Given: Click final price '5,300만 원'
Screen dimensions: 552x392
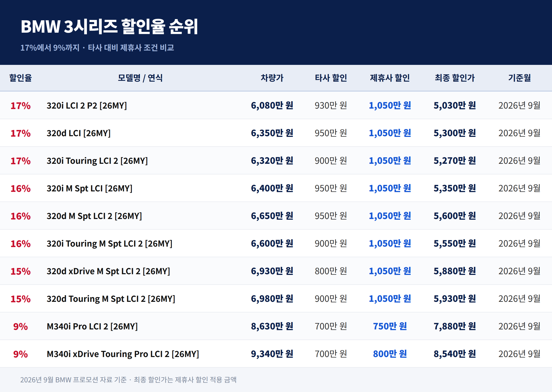Looking at the screenshot, I should pos(454,133).
